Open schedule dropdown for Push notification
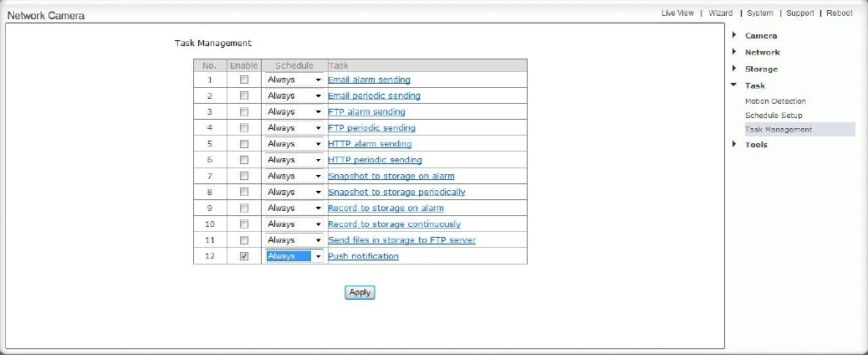This screenshot has width=868, height=355. tap(294, 256)
